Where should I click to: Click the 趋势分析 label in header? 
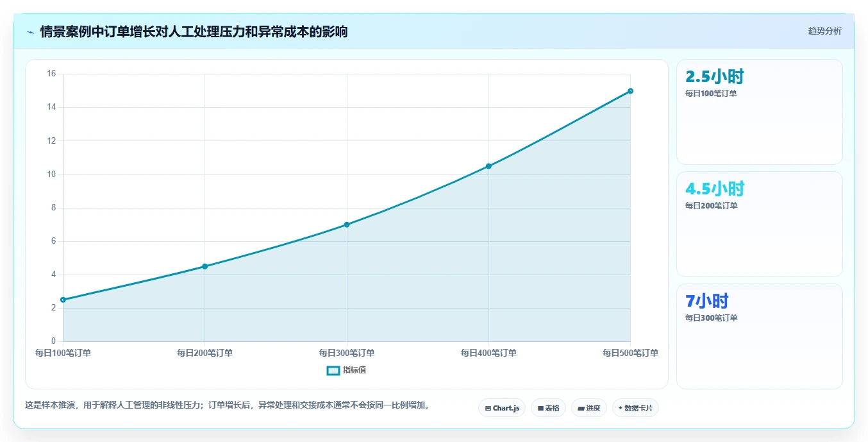point(824,31)
